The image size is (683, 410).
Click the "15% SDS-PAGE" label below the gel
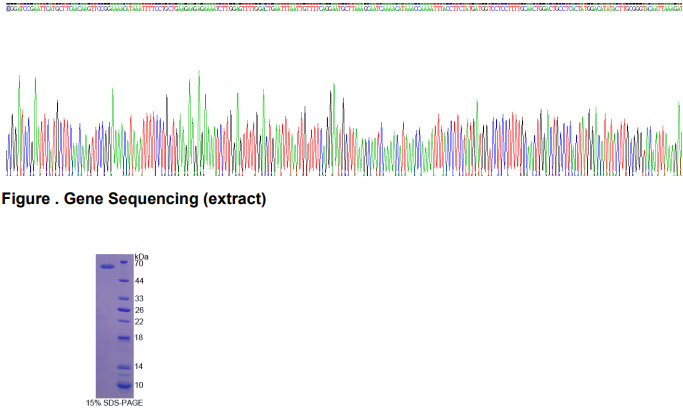[x=114, y=403]
